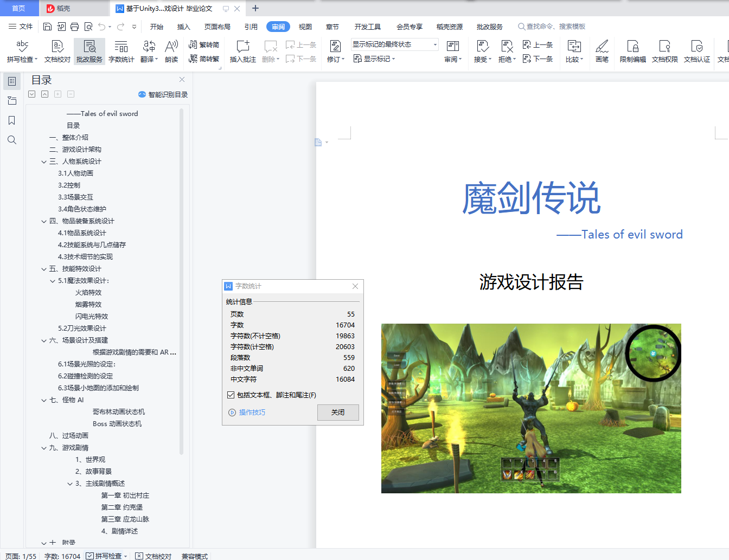Add a new document tab with plus

tap(255, 8)
